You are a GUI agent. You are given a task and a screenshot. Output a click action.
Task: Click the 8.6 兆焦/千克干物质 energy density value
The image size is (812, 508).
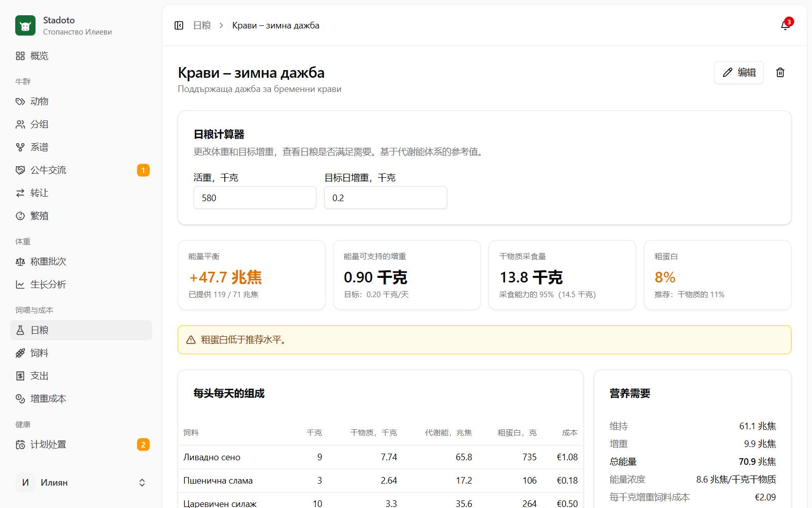point(736,480)
